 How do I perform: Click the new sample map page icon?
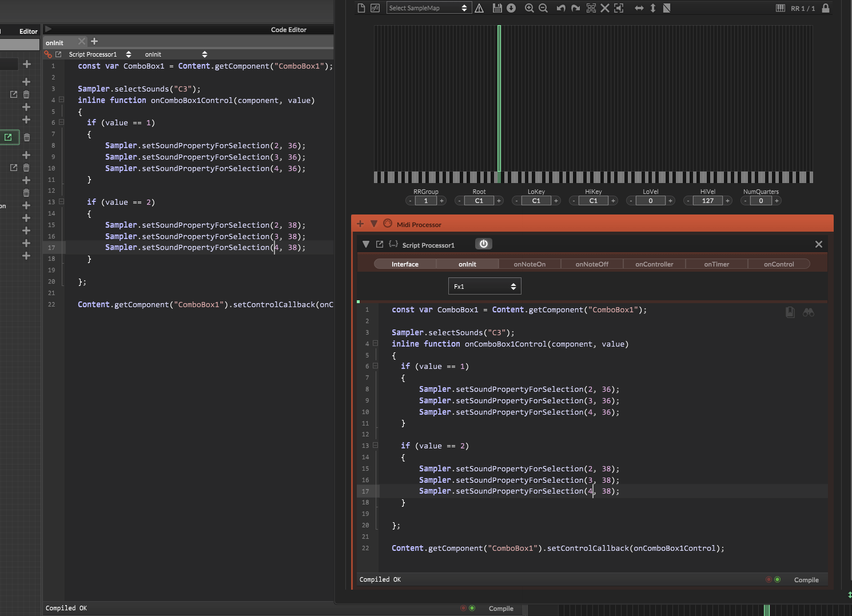pyautogui.click(x=361, y=8)
